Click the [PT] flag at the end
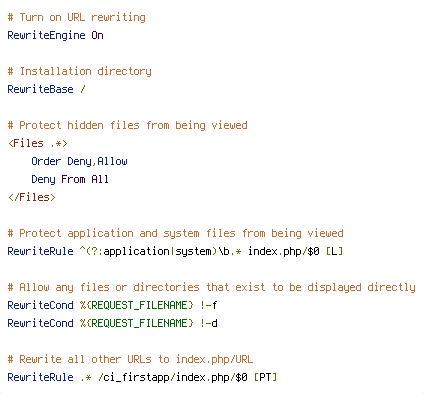The width and height of the screenshot is (424, 394). [x=265, y=377]
